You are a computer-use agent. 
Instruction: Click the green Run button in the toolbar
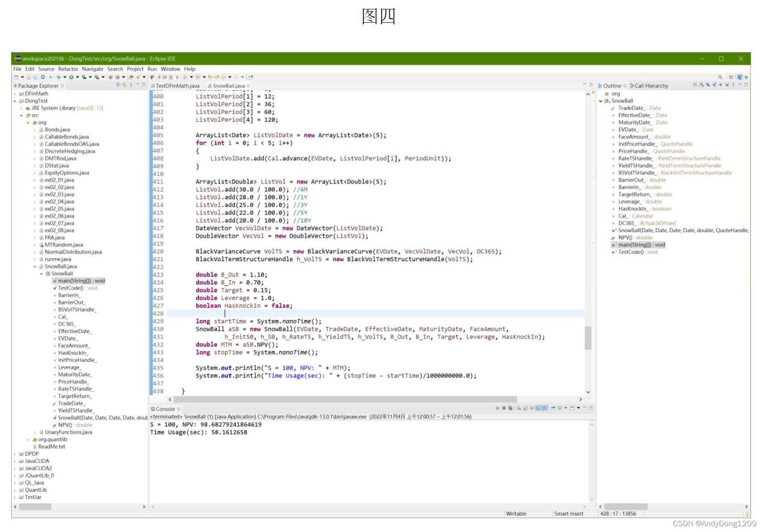[71, 77]
